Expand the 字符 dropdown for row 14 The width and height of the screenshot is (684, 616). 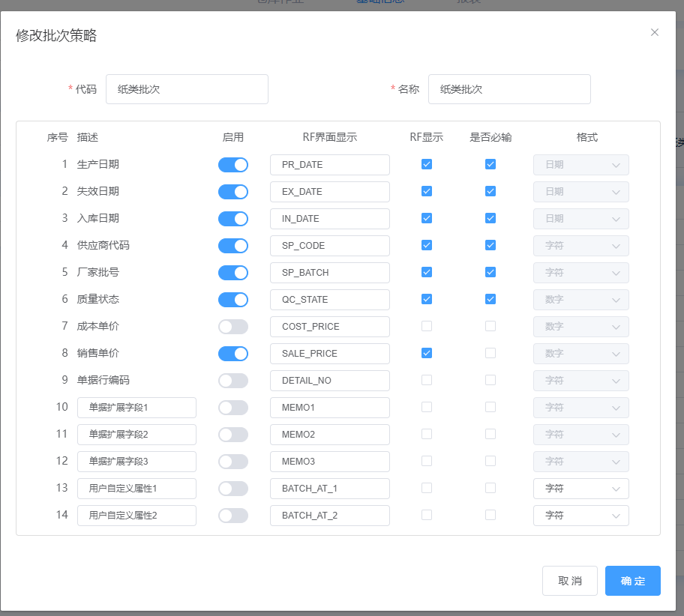click(x=580, y=516)
